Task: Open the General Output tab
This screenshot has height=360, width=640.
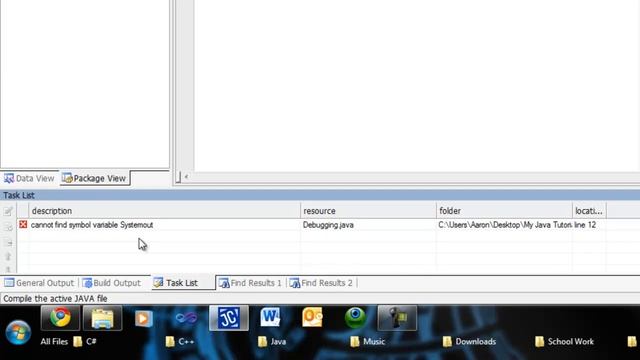Action: pyautogui.click(x=39, y=283)
